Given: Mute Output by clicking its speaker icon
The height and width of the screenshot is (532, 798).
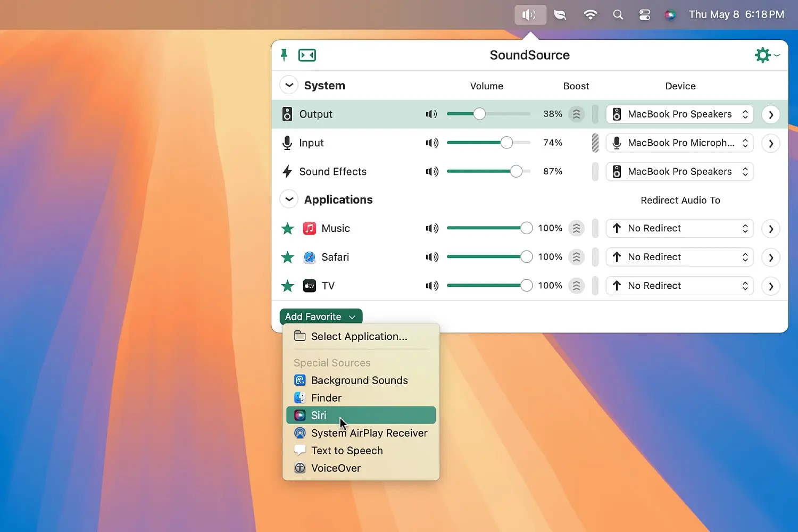Looking at the screenshot, I should [431, 114].
